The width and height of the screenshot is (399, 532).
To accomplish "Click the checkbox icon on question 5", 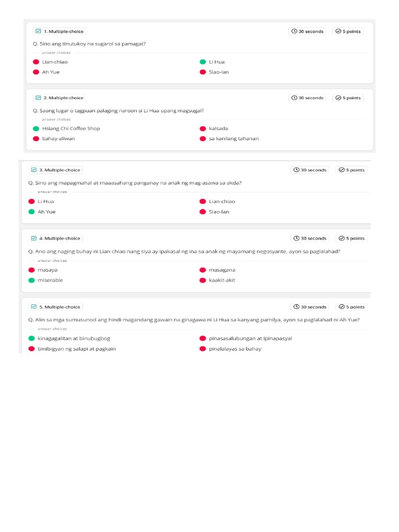I will pyautogui.click(x=34, y=307).
